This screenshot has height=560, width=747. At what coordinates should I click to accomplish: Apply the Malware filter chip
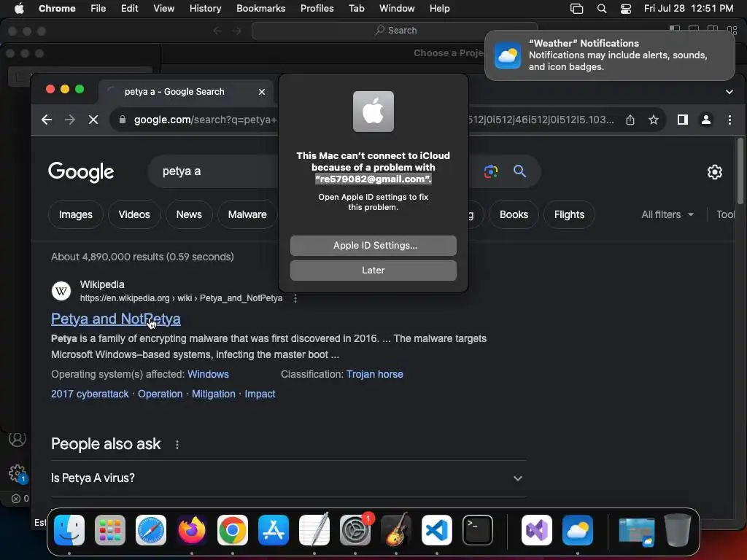click(x=247, y=215)
